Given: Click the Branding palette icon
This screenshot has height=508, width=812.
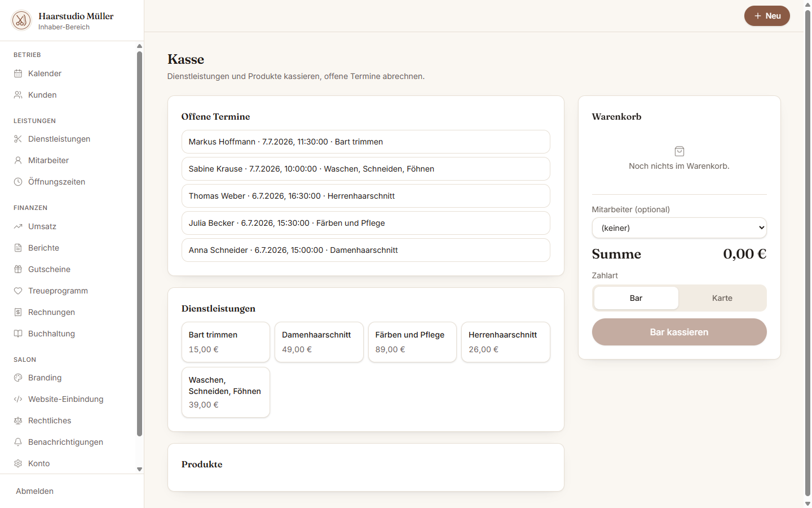Looking at the screenshot, I should point(18,378).
